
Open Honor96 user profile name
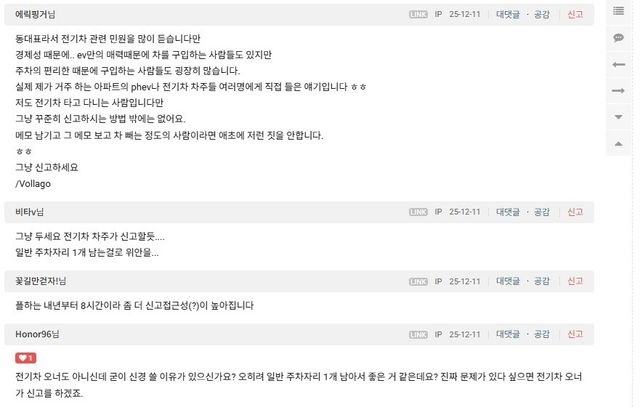37,332
